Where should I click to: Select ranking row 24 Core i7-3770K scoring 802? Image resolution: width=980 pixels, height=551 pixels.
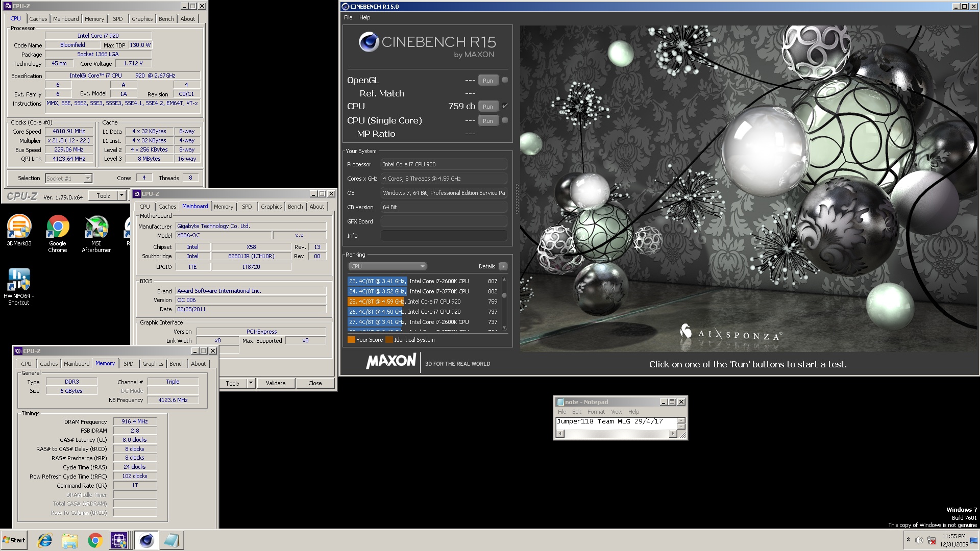pos(423,291)
